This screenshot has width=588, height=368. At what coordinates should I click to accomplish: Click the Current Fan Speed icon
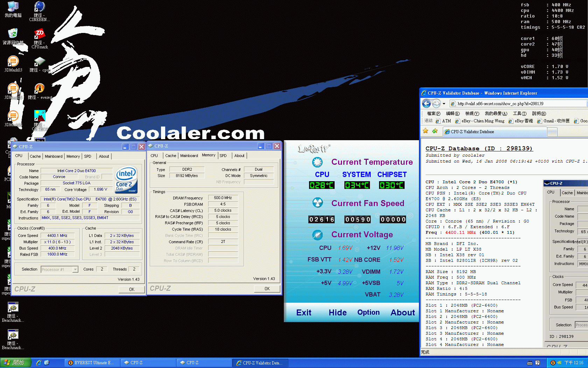tap(317, 203)
